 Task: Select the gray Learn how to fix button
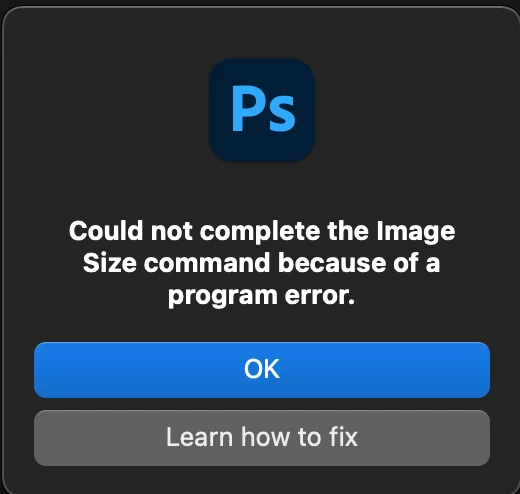coord(262,438)
